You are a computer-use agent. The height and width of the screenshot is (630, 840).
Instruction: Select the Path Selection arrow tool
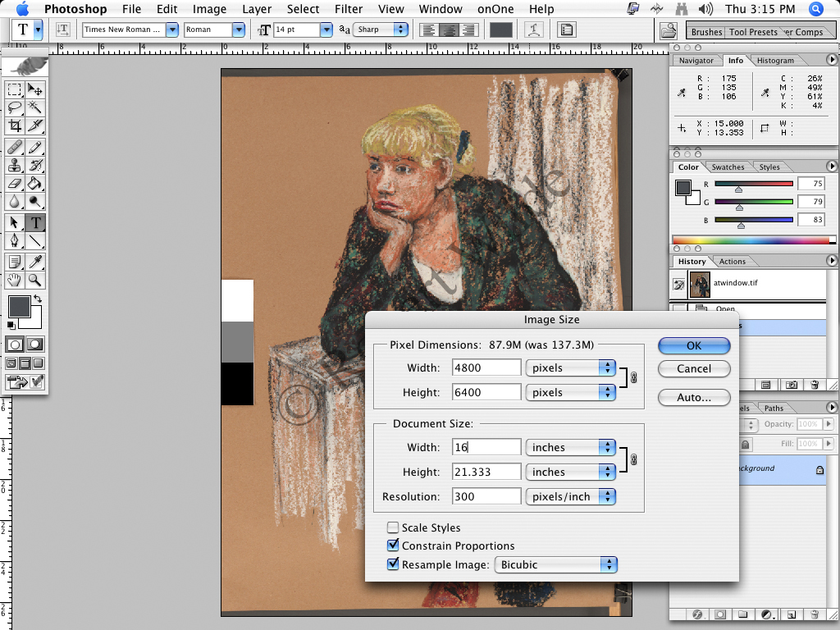point(15,222)
